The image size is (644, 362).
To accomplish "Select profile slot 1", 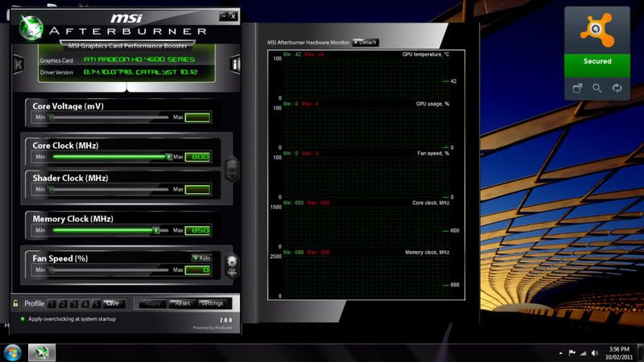I will 52,303.
